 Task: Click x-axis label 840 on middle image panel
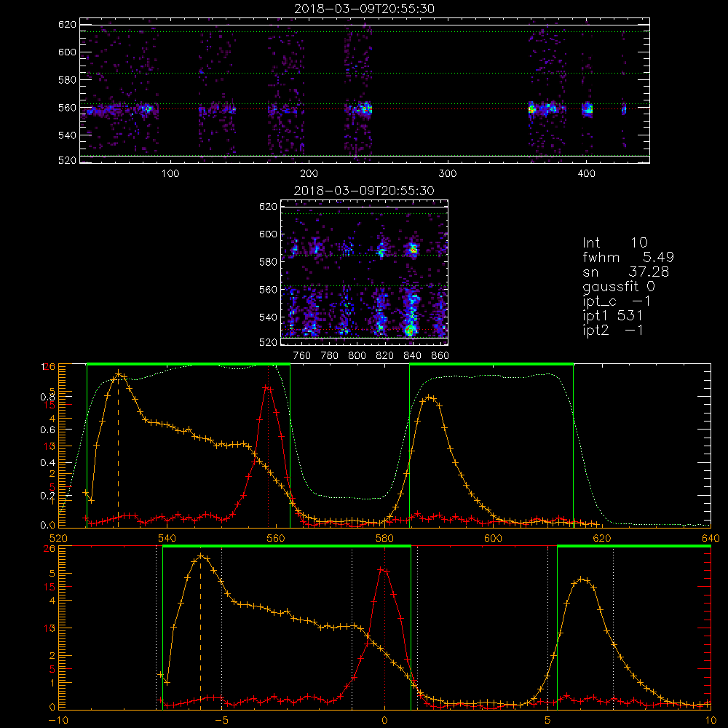(x=412, y=356)
